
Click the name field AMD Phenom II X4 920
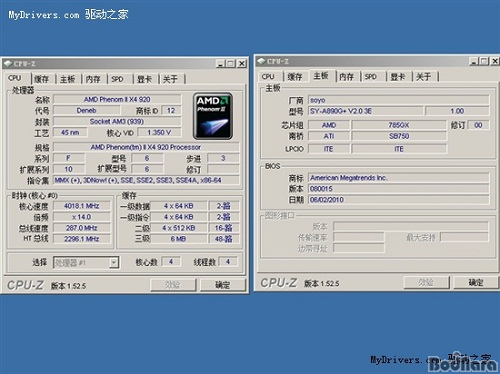coord(117,99)
